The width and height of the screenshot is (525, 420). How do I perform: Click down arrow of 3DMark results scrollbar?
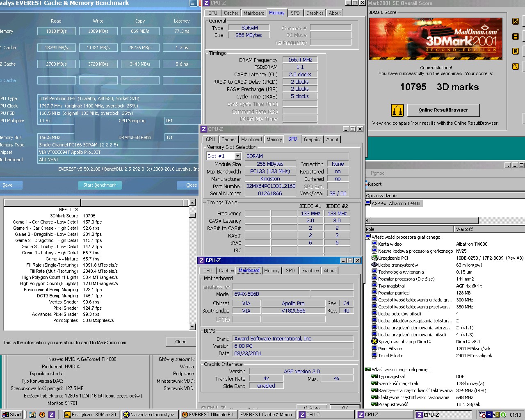pyautogui.click(x=192, y=327)
